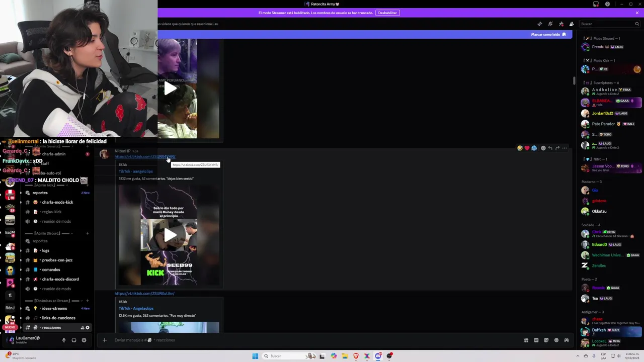Open Brave browser from the taskbar
Image resolution: width=644 pixels, height=362 pixels.
(x=356, y=356)
